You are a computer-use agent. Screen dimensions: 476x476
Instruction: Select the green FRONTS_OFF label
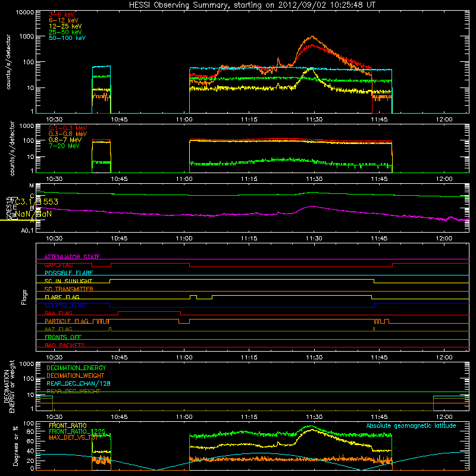[x=63, y=337]
